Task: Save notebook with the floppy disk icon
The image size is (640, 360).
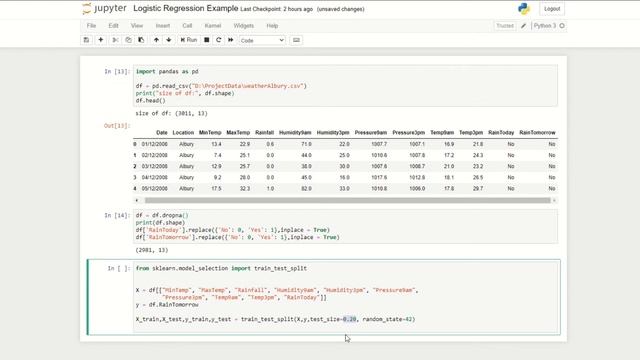Action: coord(86,40)
